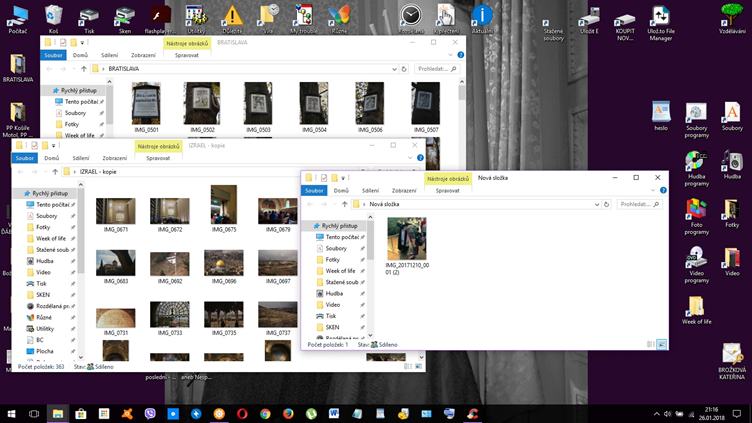This screenshot has width=752, height=423.
Task: Click the search field in BRATISLAVA window
Action: coord(437,69)
